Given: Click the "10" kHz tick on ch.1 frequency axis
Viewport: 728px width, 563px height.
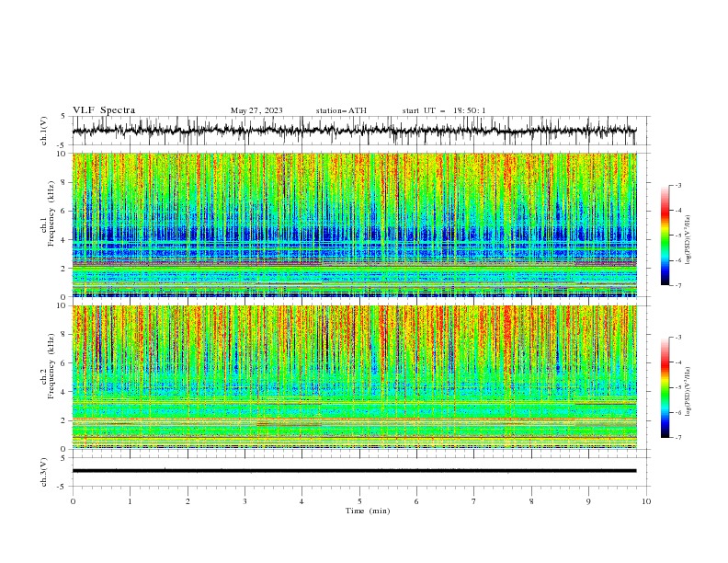Looking at the screenshot, I should (61, 154).
